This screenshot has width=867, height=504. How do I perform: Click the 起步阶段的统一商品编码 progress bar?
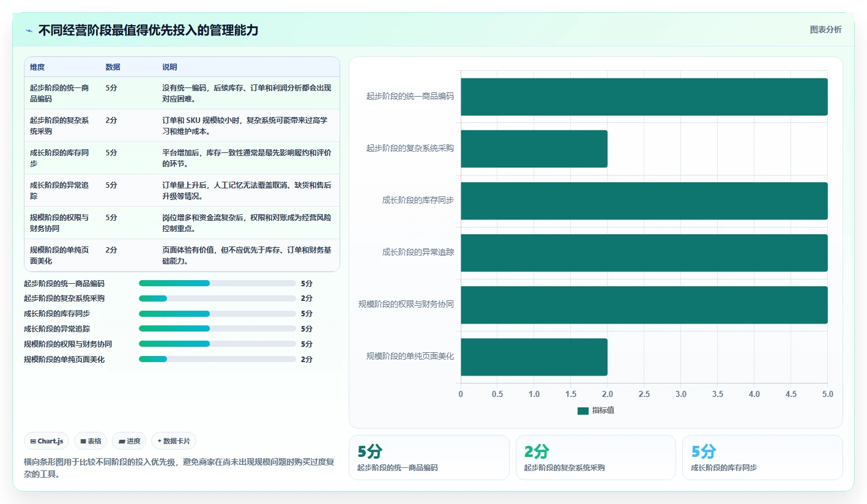click(x=217, y=283)
